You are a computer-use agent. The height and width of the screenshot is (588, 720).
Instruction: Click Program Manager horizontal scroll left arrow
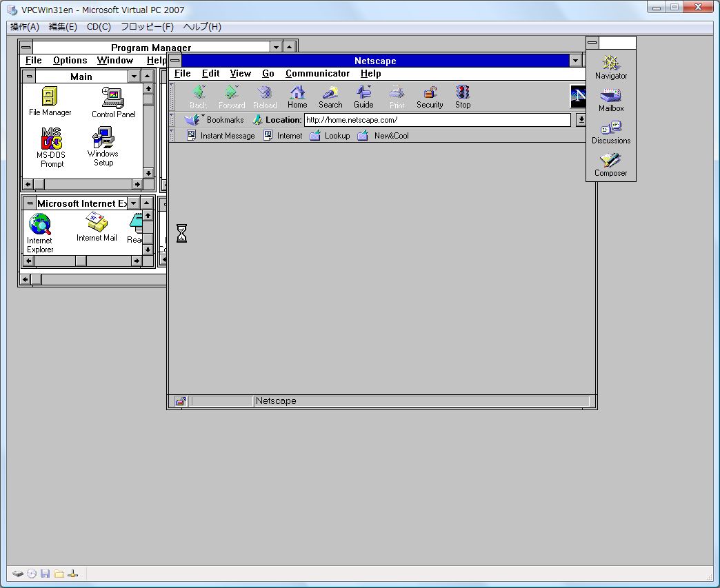(x=26, y=279)
